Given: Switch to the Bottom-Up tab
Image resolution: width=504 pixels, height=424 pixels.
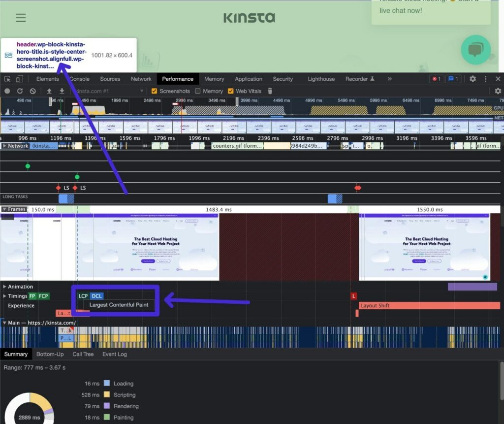Looking at the screenshot, I should [x=50, y=354].
